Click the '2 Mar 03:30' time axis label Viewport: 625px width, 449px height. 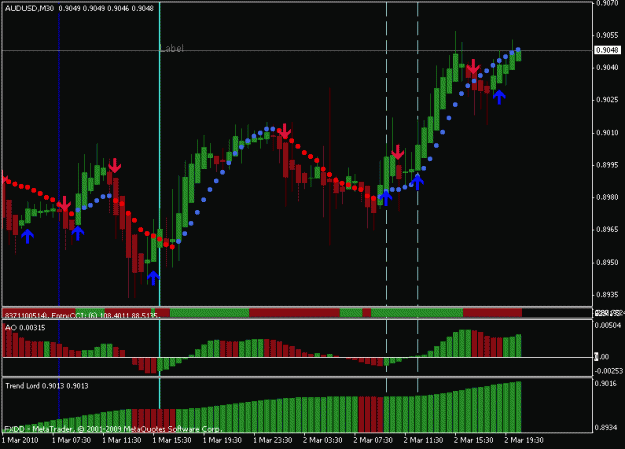pyautogui.click(x=322, y=440)
